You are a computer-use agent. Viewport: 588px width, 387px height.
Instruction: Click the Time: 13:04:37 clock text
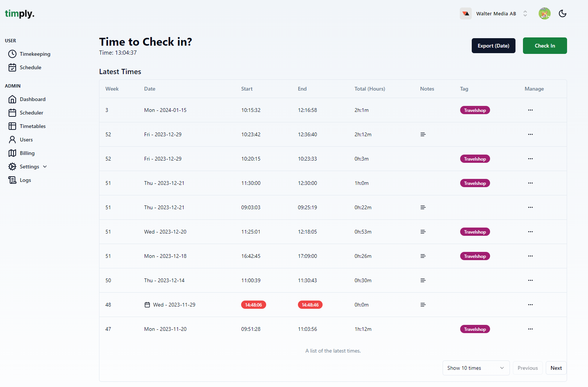pos(118,53)
